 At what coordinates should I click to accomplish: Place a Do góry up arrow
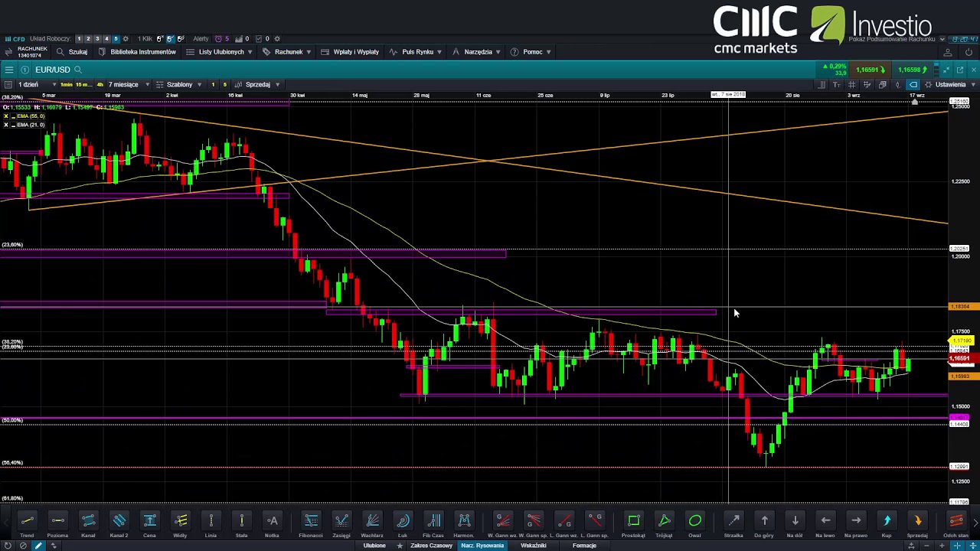click(764, 524)
